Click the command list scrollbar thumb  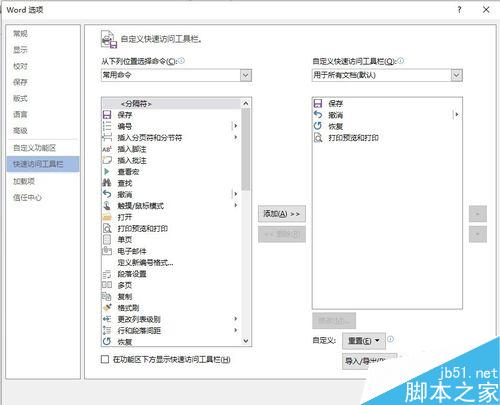246,149
